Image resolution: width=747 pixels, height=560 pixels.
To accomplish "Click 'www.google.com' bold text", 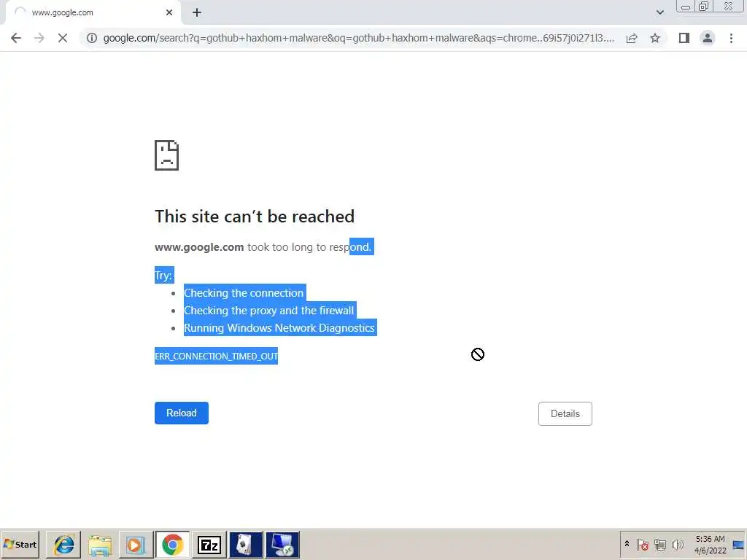I will pos(199,247).
